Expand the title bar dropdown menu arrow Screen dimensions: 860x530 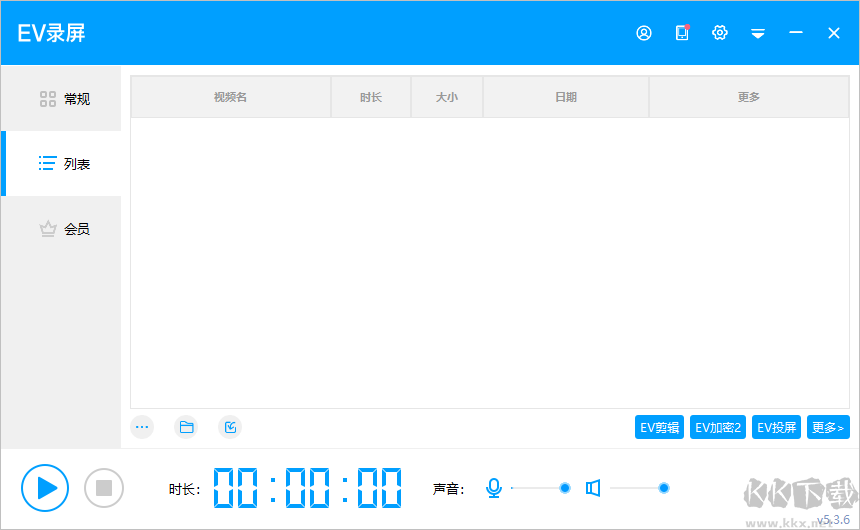758,34
